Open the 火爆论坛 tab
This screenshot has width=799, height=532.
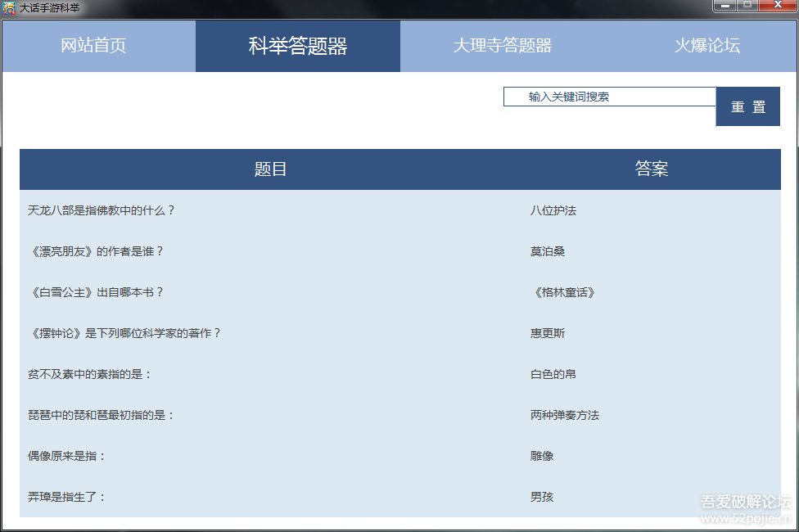706,46
